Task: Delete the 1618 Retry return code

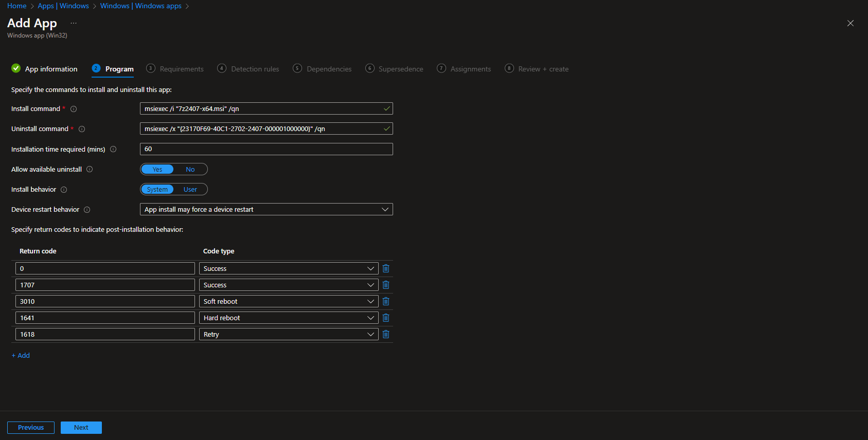Action: (386, 334)
